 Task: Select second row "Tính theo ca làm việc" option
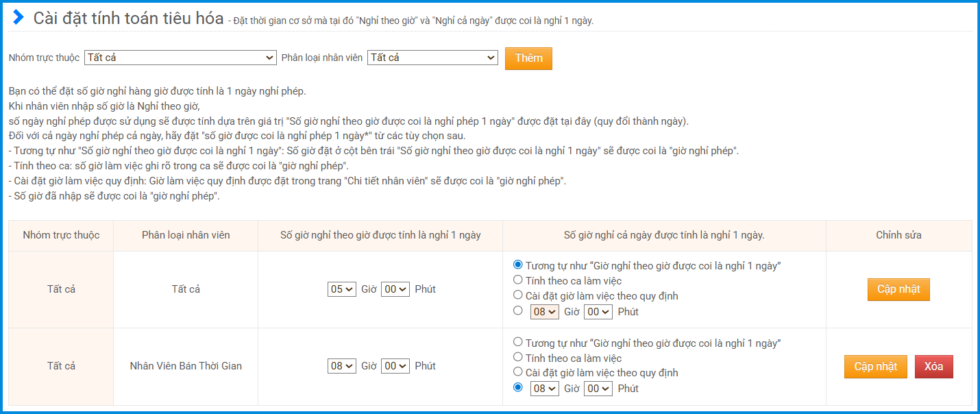[x=518, y=356]
